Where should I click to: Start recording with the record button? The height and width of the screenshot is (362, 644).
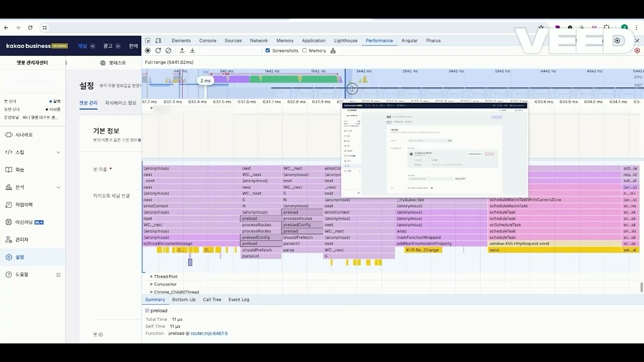(148, 51)
